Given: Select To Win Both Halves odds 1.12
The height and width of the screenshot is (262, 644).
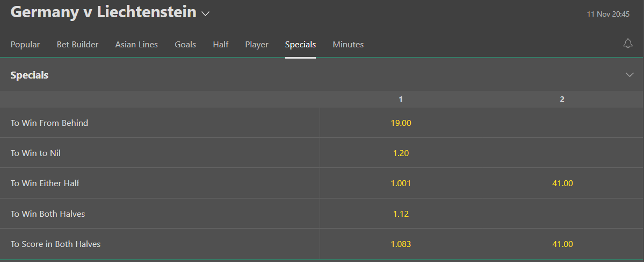Looking at the screenshot, I should click(401, 214).
